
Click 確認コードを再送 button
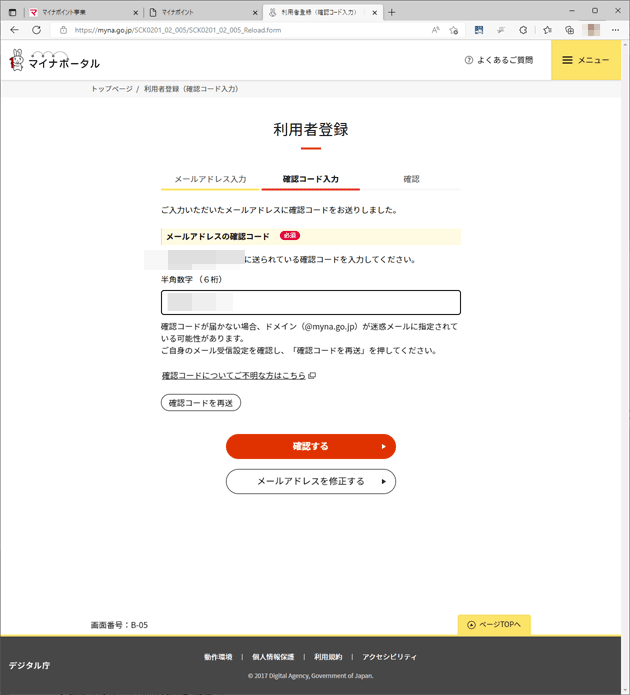[201, 402]
